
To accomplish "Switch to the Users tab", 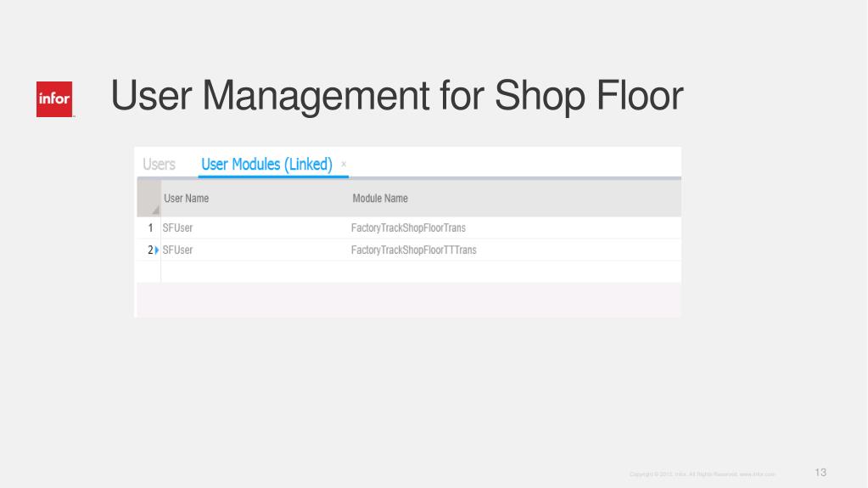I will click(159, 164).
